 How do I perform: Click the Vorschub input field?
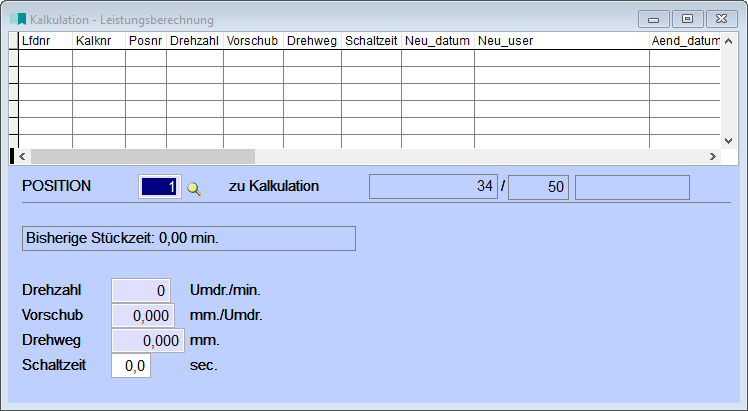pyautogui.click(x=143, y=315)
